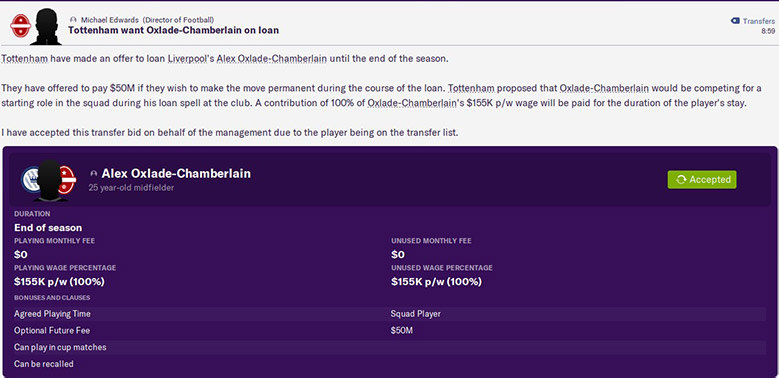Viewport: 779px width, 378px height.
Task: Click person icon before Alex Oxlade-Chamberlain heading
Action: [93, 174]
